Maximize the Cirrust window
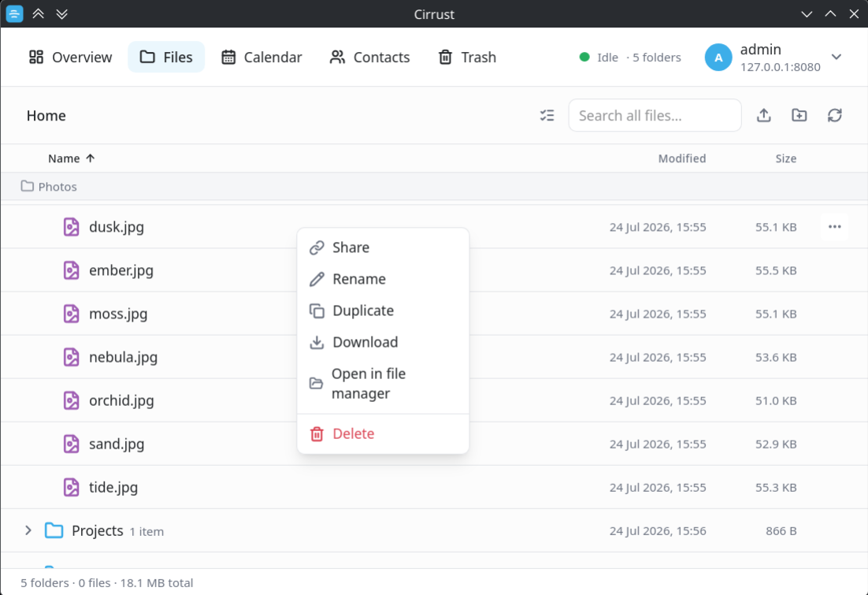Viewport: 868px width, 595px height. point(830,14)
